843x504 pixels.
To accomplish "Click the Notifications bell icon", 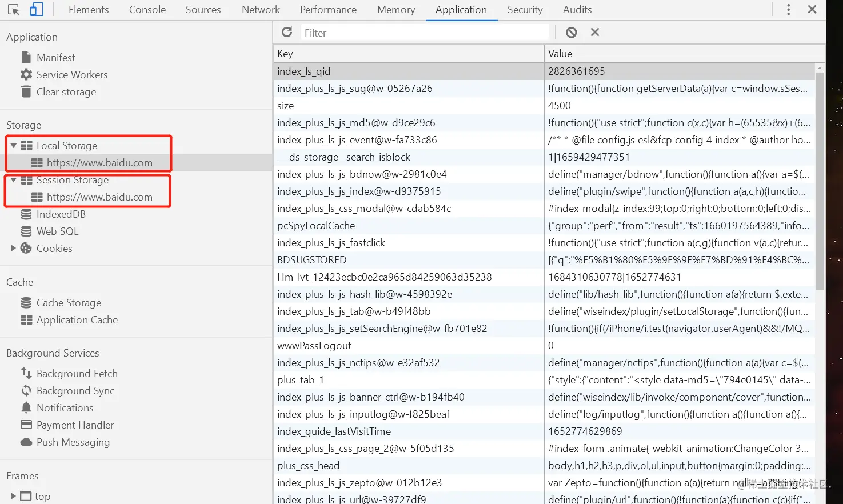I will 26,407.
